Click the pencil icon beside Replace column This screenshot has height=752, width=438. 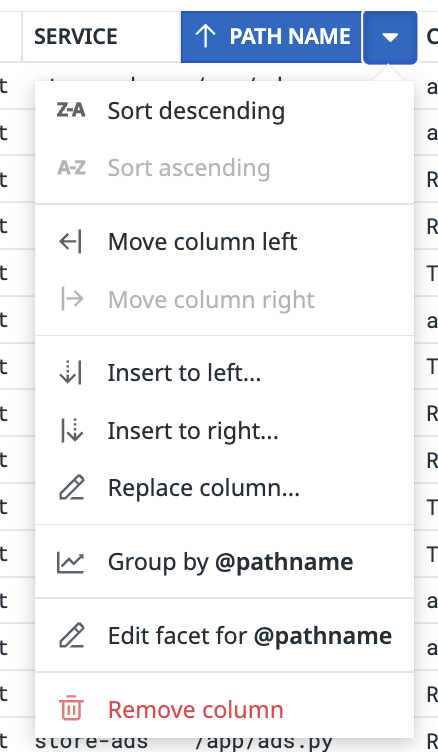[71, 488]
